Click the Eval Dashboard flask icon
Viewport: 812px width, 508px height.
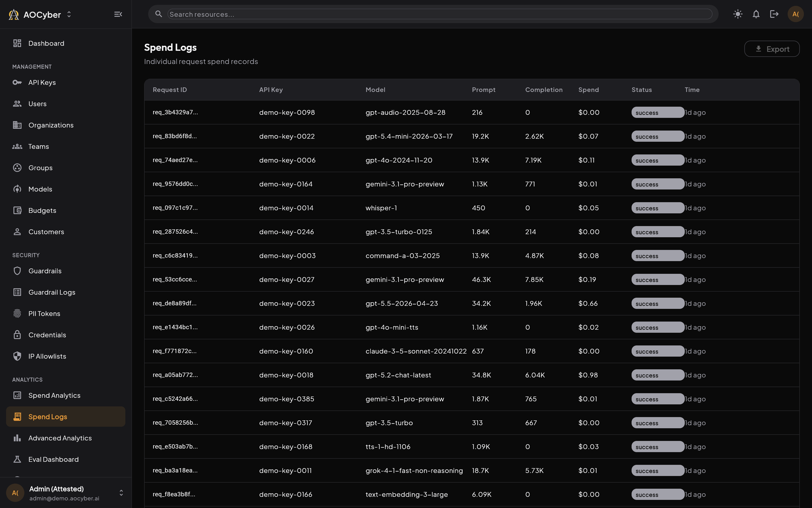click(x=17, y=459)
